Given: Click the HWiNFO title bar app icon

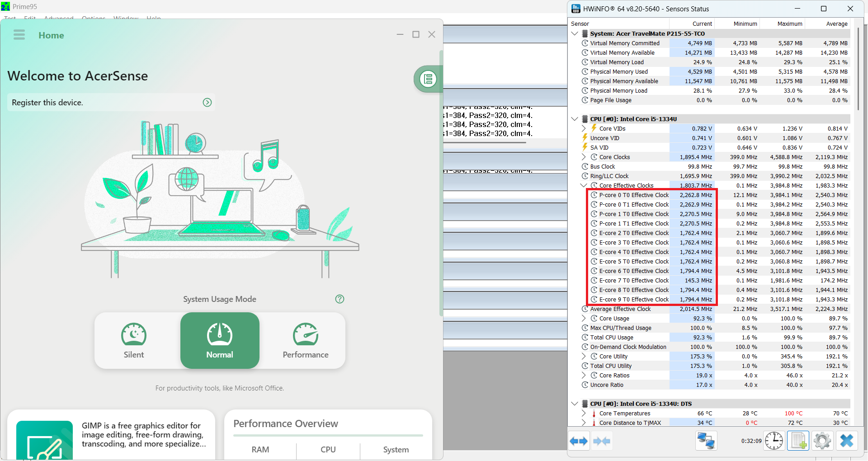Looking at the screenshot, I should pos(576,9).
